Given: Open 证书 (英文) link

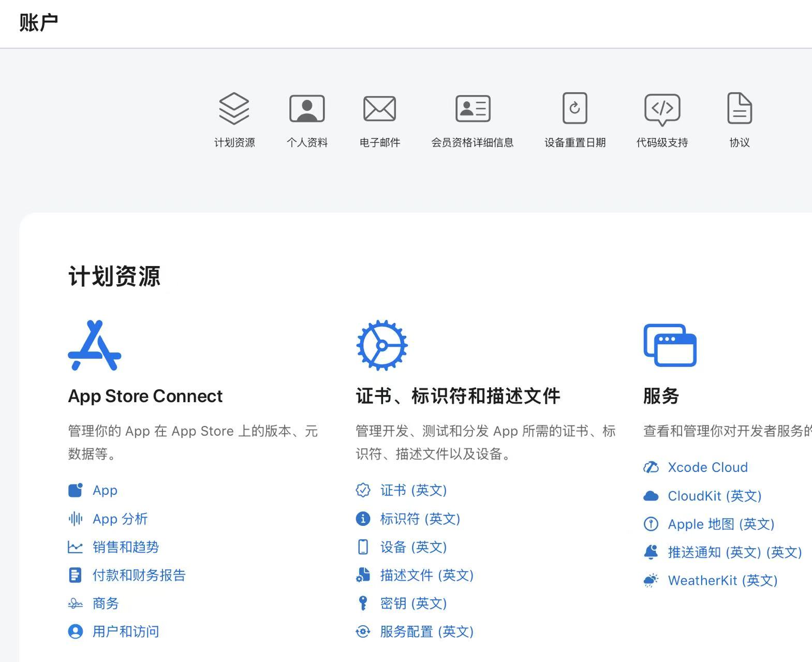Looking at the screenshot, I should (413, 490).
